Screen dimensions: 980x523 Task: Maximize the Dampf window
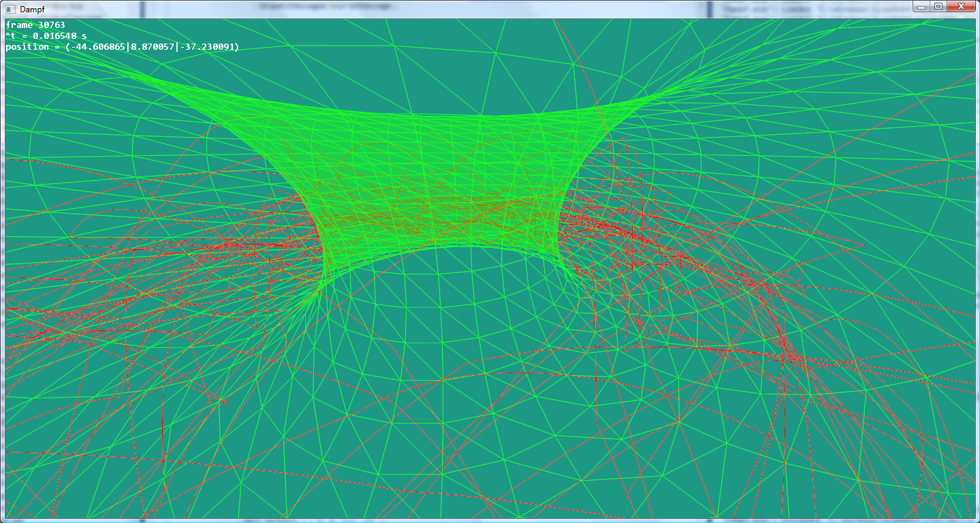pyautogui.click(x=938, y=6)
